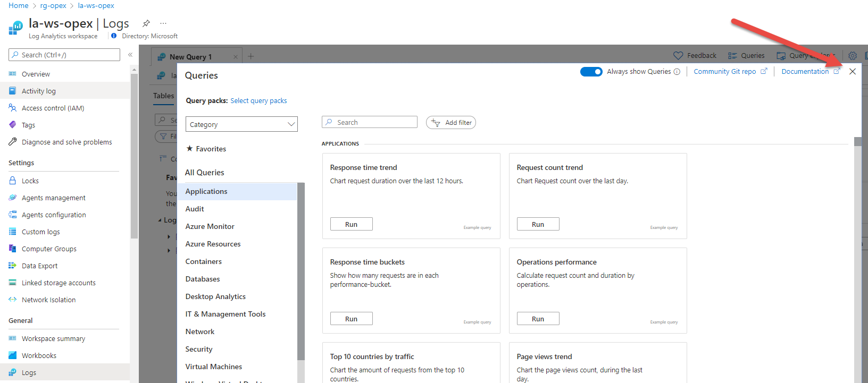
Task: Click Select query packs link
Action: click(x=258, y=100)
